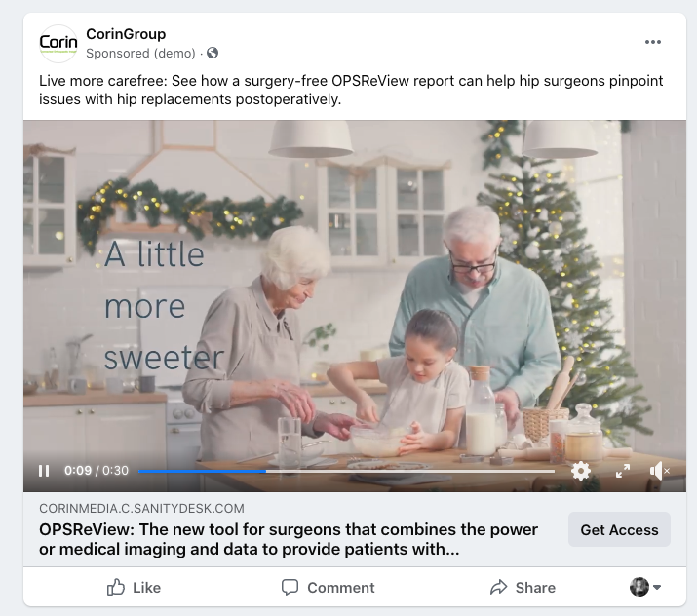Click the Comment speech bubble icon
This screenshot has width=697, height=616.
coord(290,587)
